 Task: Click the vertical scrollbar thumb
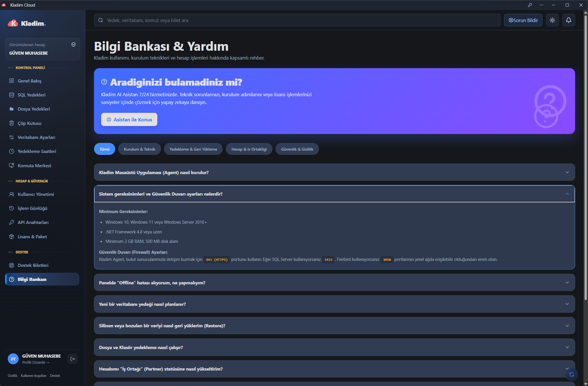coord(586,157)
